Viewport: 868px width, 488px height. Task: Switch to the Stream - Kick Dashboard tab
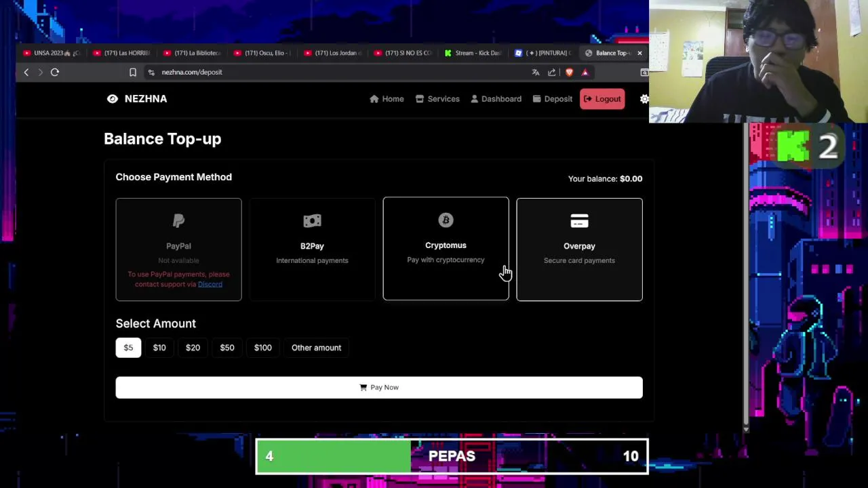(x=474, y=53)
